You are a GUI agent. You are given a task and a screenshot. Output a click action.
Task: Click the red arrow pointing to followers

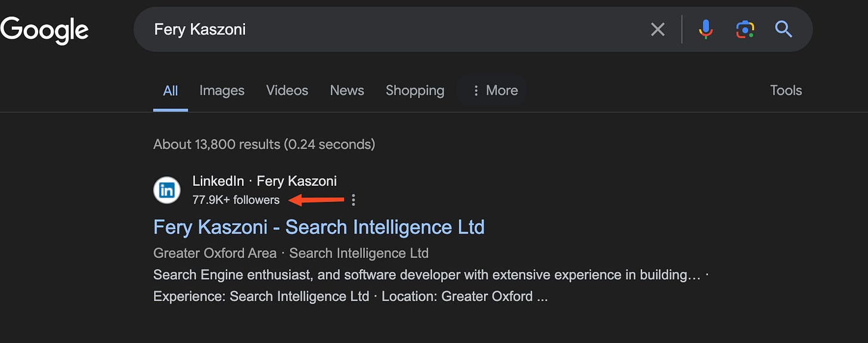317,200
